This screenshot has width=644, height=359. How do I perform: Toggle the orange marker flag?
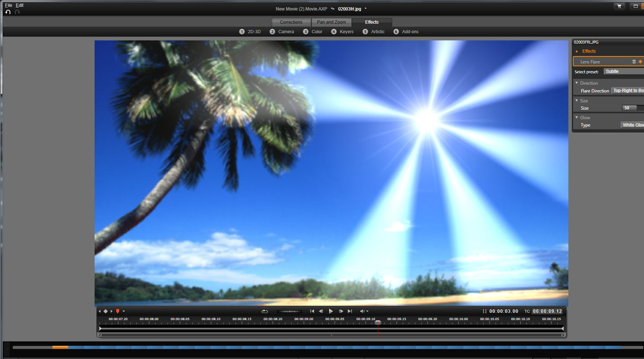point(118,311)
